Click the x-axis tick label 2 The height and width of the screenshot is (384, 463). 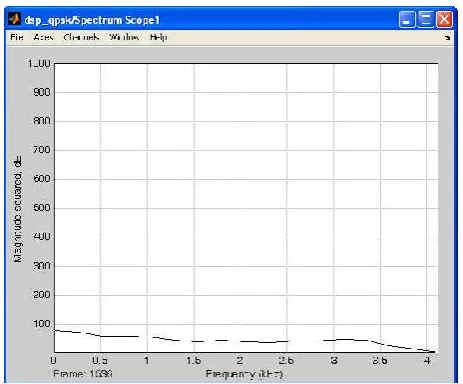click(240, 360)
